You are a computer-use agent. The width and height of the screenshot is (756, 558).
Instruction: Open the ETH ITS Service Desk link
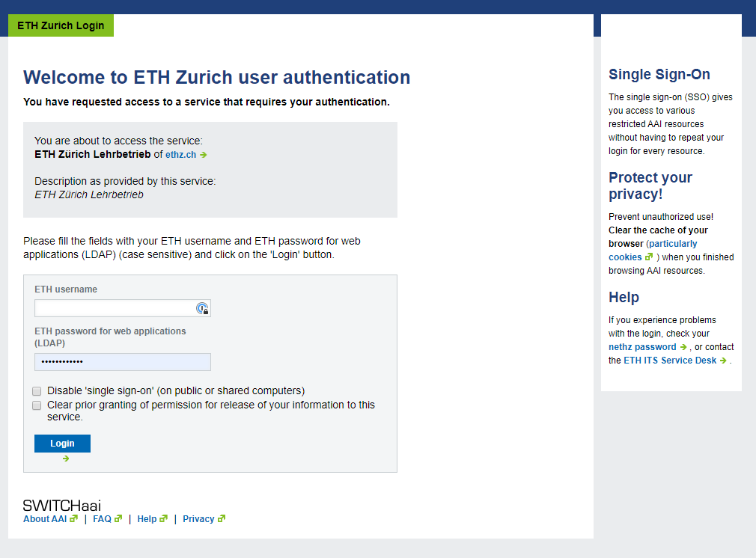click(670, 361)
